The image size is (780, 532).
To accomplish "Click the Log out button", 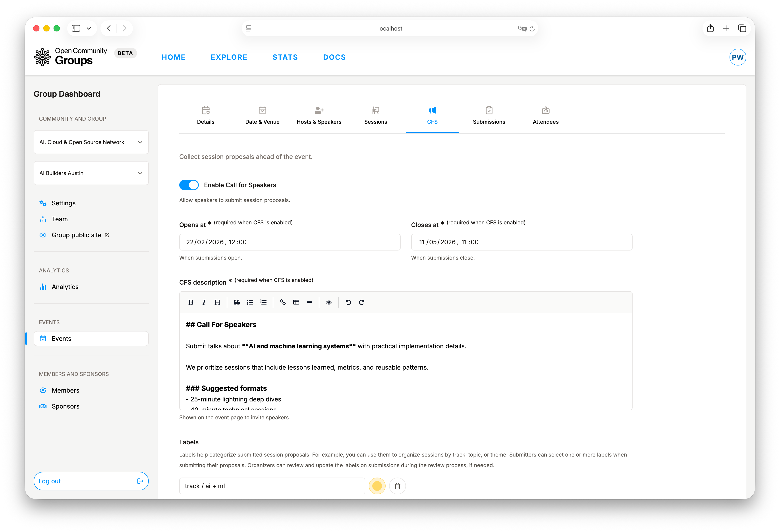I will point(91,481).
